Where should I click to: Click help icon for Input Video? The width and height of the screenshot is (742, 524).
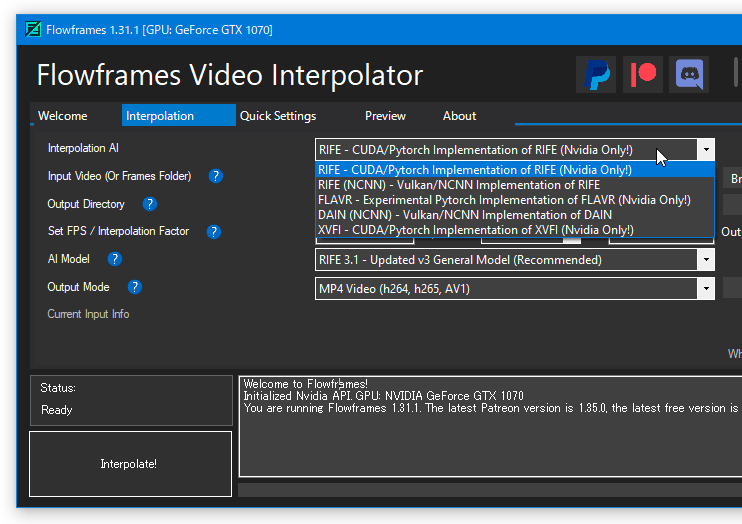216,176
